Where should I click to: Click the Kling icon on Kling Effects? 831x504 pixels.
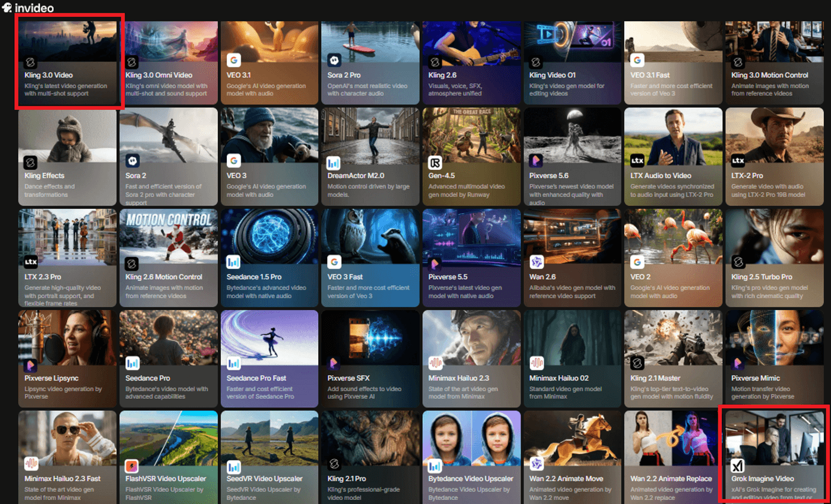coord(31,162)
